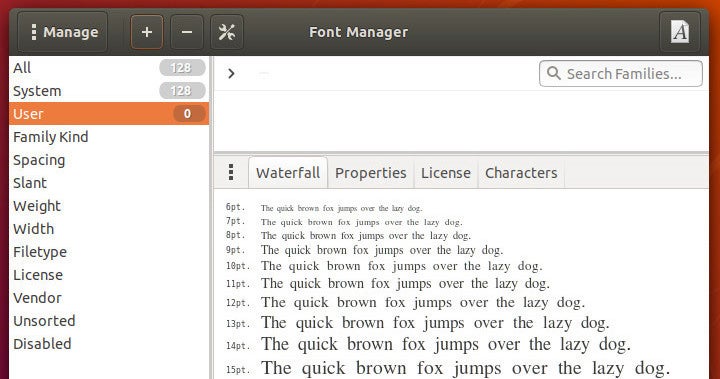
Task: Click the 15pt. preview line
Action: (448, 368)
